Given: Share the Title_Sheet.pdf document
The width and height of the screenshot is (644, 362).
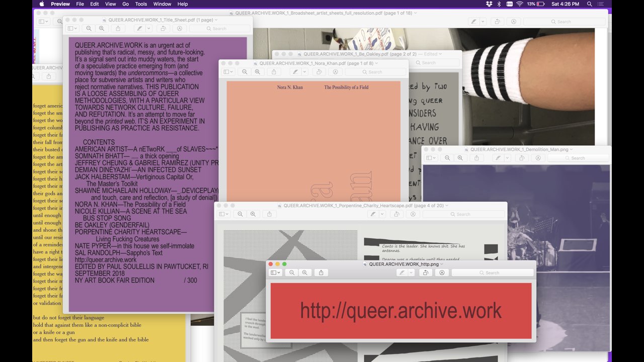Looking at the screenshot, I should (x=118, y=29).
